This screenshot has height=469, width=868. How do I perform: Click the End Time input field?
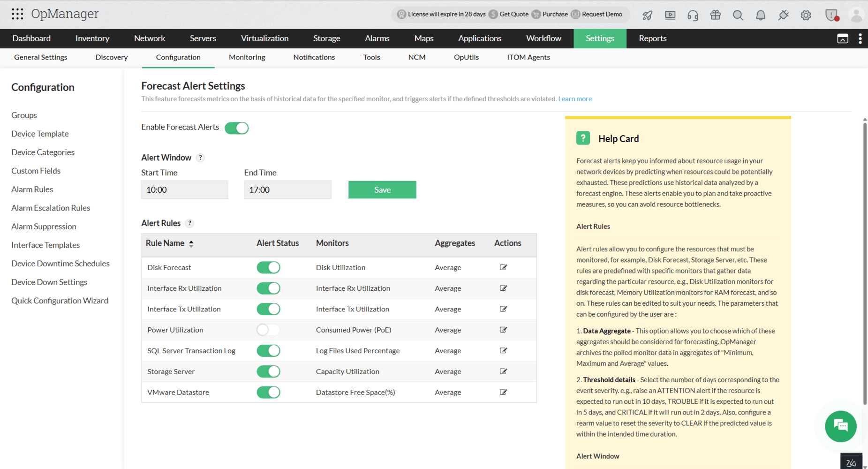coord(287,190)
